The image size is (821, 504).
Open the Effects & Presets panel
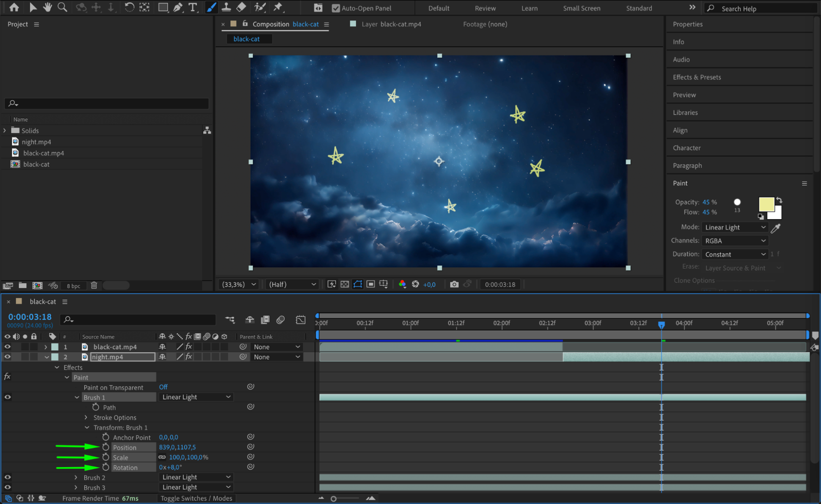click(x=697, y=77)
